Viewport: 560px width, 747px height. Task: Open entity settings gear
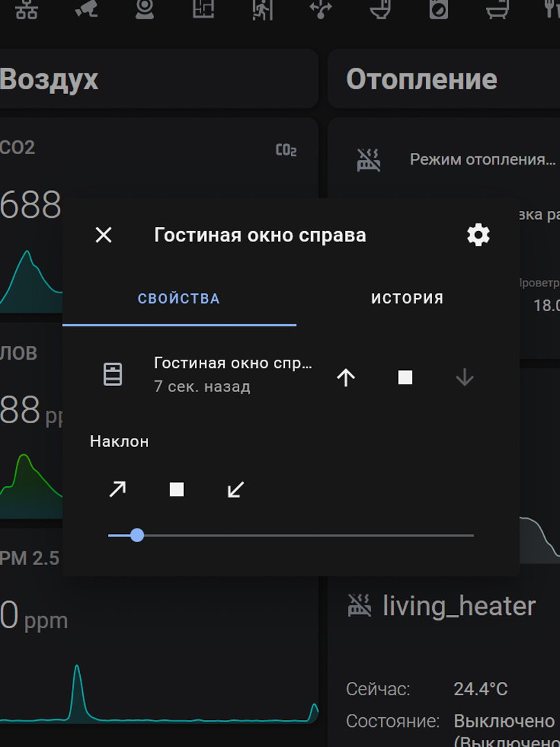coord(478,235)
